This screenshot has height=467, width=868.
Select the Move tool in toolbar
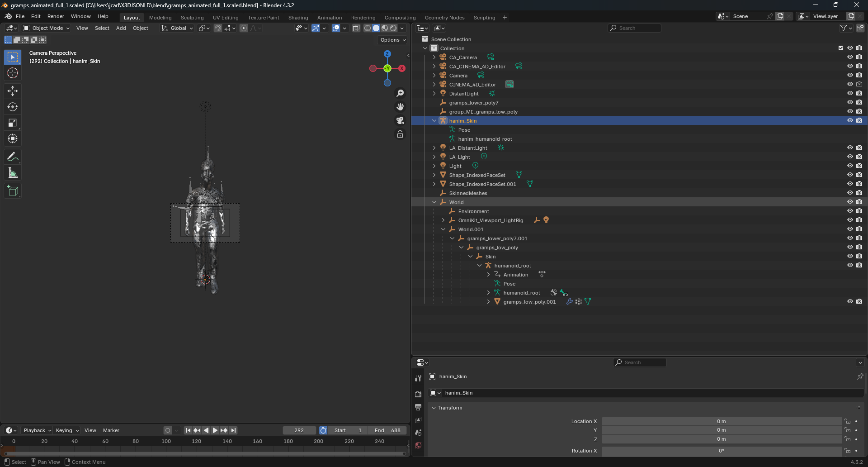click(13, 91)
